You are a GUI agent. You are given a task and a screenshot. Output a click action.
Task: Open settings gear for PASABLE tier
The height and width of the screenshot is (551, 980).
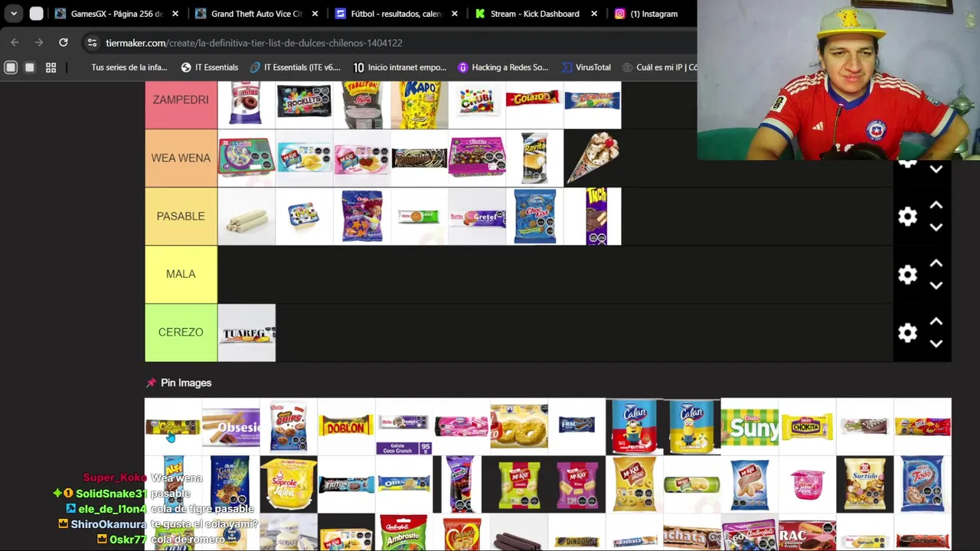pos(907,217)
